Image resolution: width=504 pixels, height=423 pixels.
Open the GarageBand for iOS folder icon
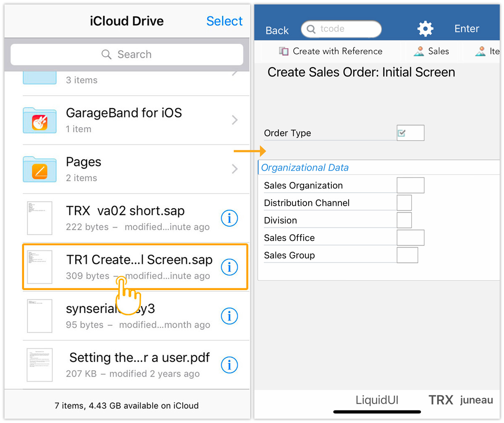coord(39,120)
